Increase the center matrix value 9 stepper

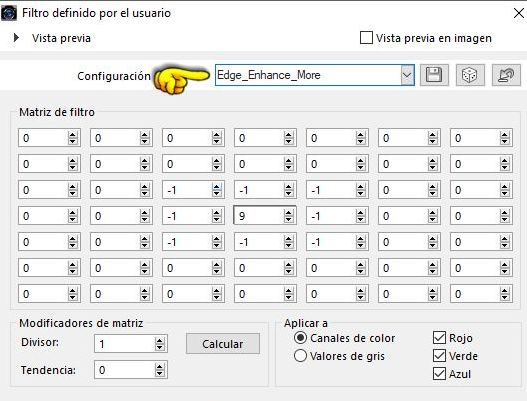288,212
